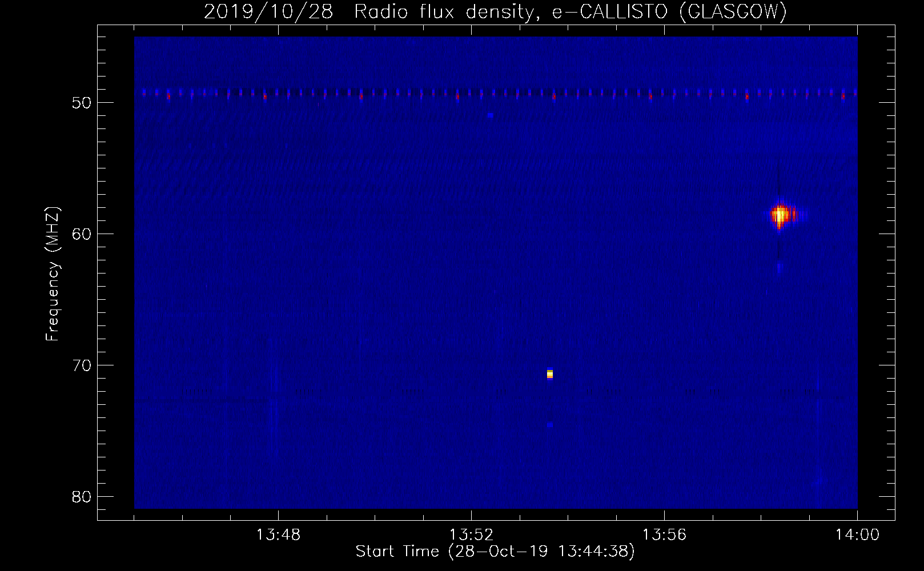Click the 80 frequency tick label
The height and width of the screenshot is (571, 924).
coord(82,497)
